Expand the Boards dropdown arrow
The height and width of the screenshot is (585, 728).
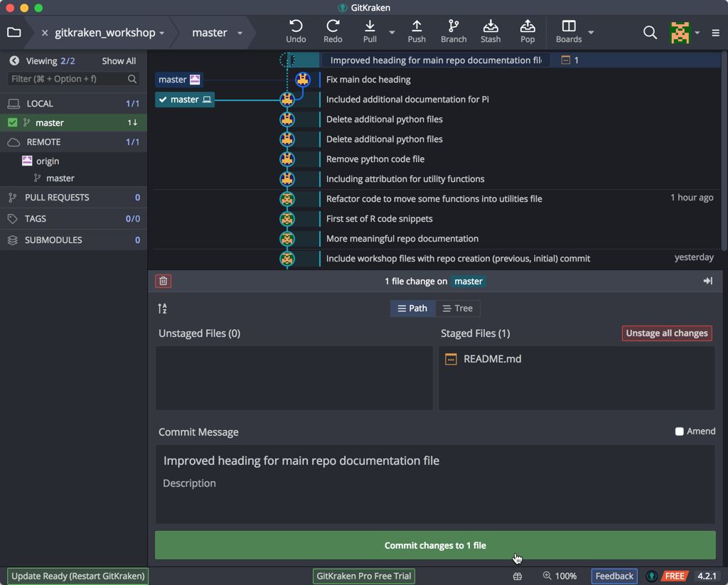point(591,33)
